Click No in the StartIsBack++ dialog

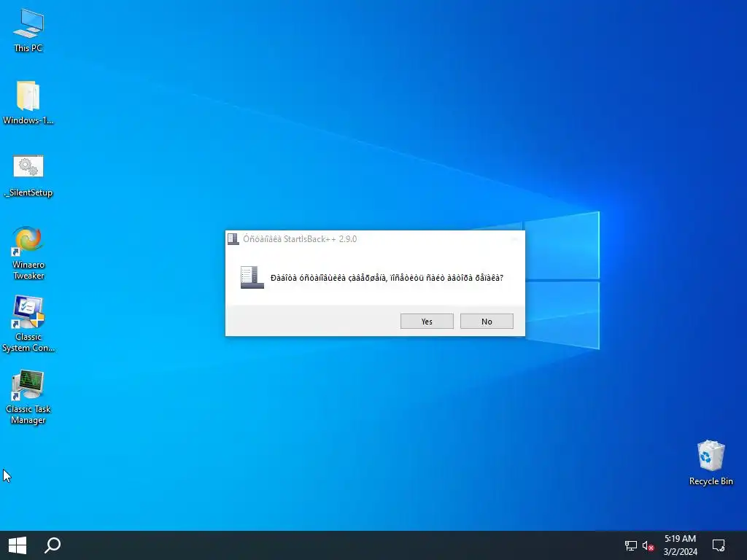point(487,322)
